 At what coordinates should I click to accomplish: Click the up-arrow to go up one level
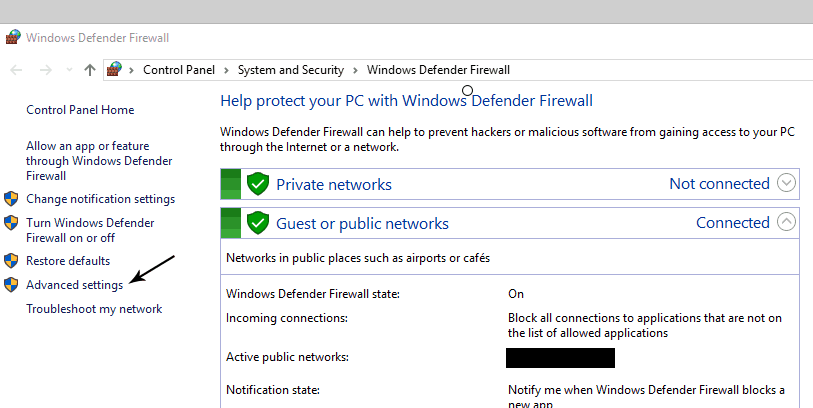click(x=90, y=70)
